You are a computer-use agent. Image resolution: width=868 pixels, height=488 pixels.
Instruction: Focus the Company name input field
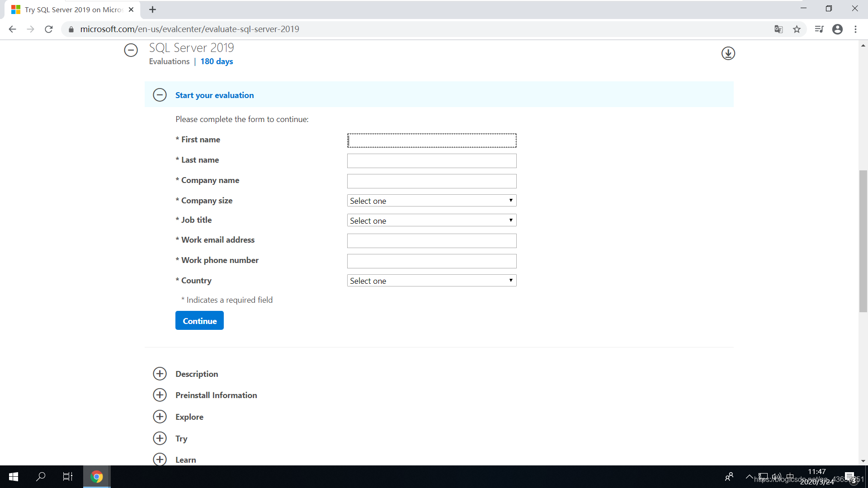point(432,181)
